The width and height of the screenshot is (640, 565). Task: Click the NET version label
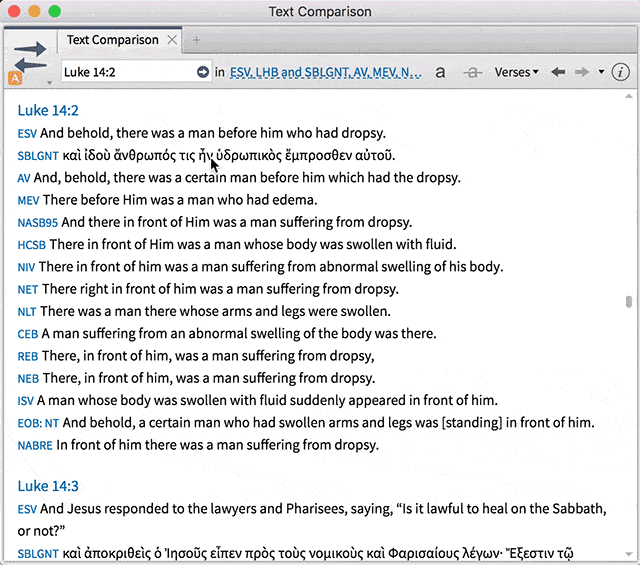(28, 289)
